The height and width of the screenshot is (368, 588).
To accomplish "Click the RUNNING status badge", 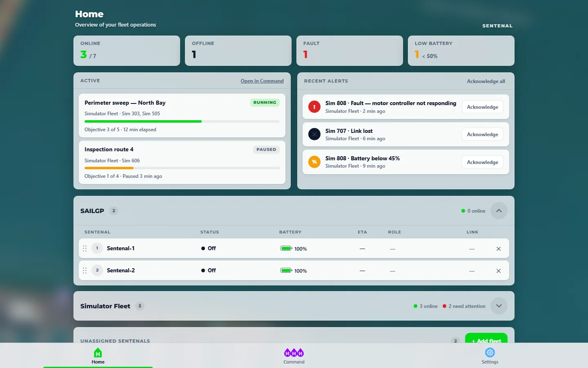I will 265,103.
